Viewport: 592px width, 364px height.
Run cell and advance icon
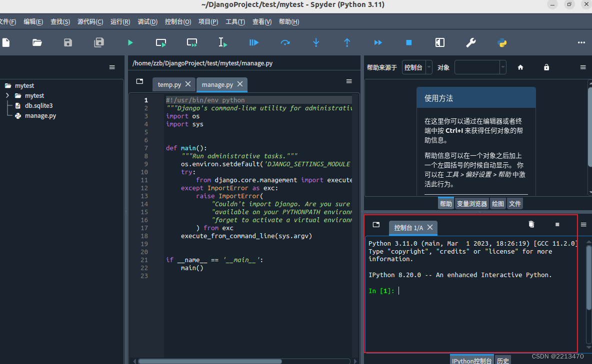point(192,42)
